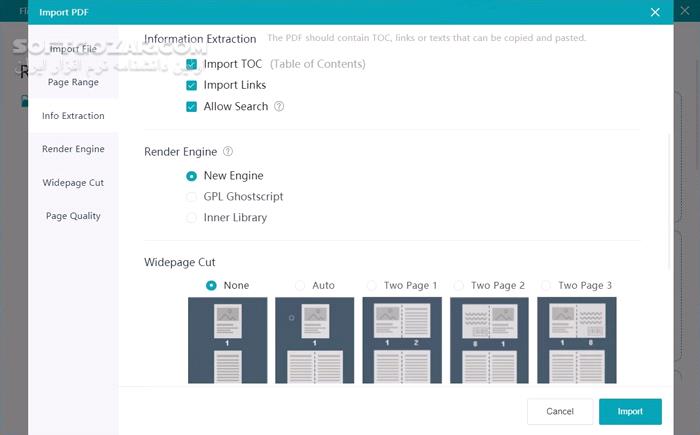
Task: Click the Two Page 2 layout preview
Action: pyautogui.click(x=489, y=340)
